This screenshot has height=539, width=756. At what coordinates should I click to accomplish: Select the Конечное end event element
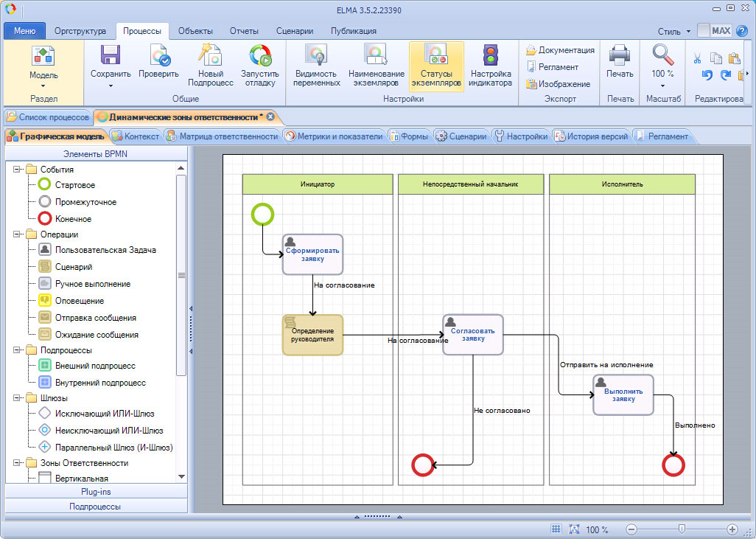pyautogui.click(x=65, y=218)
